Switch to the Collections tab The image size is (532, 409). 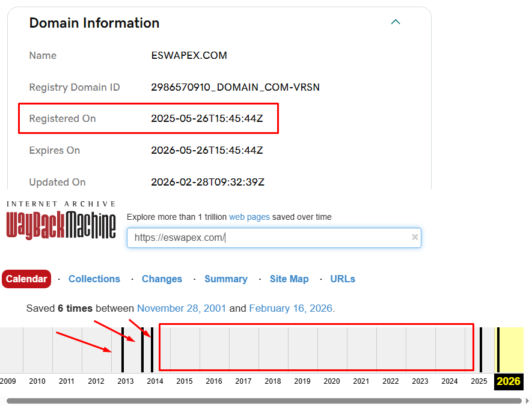[94, 279]
